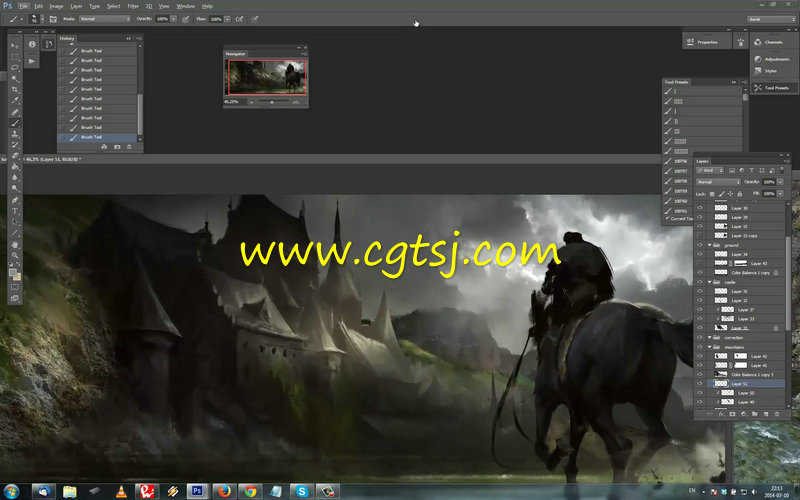Select the Healing Brush tool

tap(15, 112)
